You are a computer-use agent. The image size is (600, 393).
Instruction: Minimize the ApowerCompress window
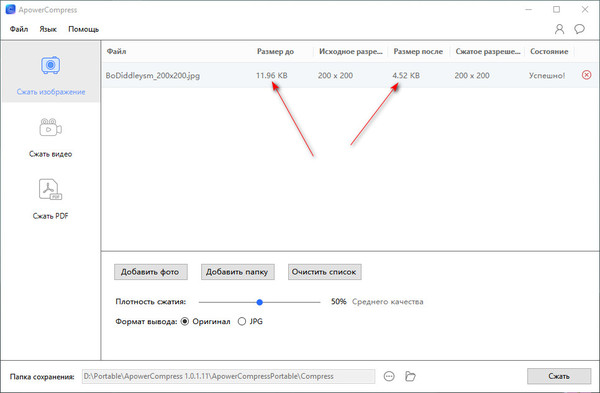[x=529, y=9]
